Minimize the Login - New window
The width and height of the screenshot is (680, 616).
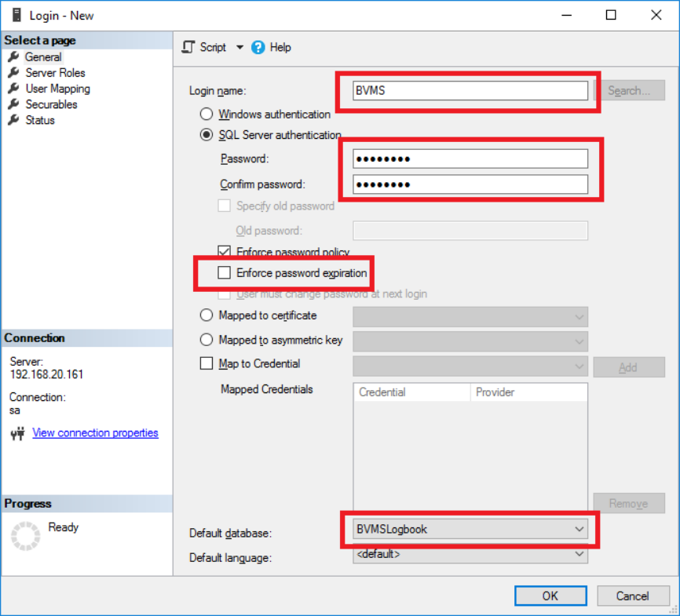(566, 15)
